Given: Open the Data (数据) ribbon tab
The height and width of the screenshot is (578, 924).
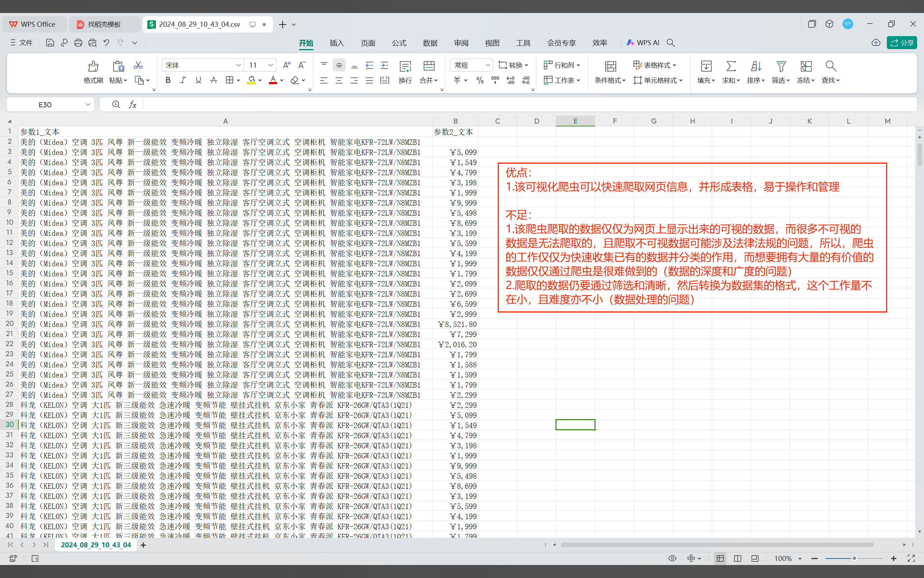Looking at the screenshot, I should [x=430, y=43].
